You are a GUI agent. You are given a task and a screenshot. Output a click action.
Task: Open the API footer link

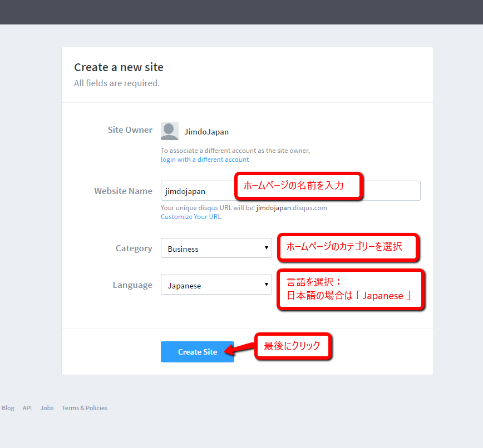tap(27, 407)
